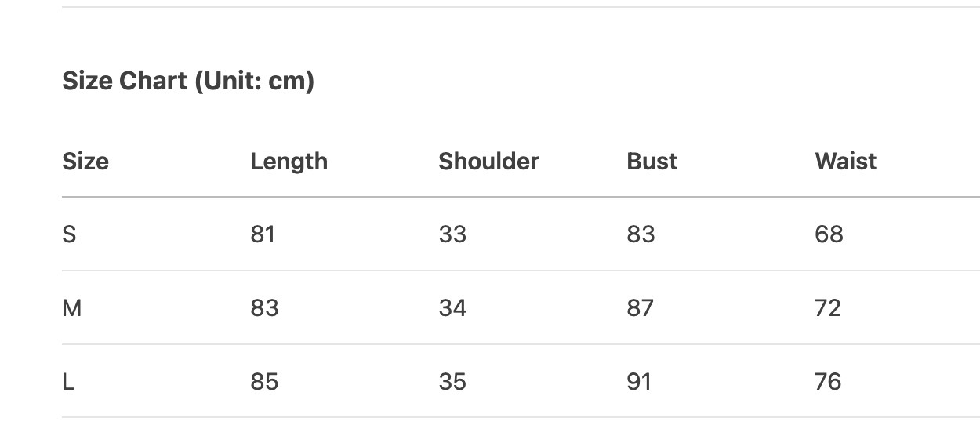
Task: Select the Bust column header
Action: pyautogui.click(x=652, y=162)
